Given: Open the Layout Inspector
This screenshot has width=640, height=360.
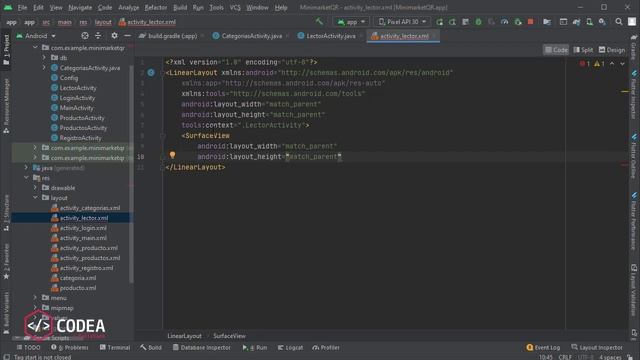Looking at the screenshot, I should tap(597, 347).
